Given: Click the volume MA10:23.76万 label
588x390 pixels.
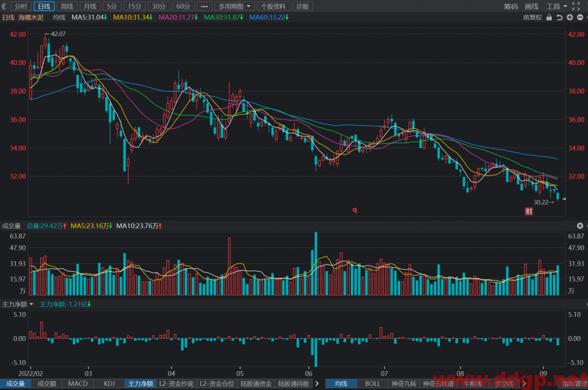Looking at the screenshot, I should click(139, 226).
